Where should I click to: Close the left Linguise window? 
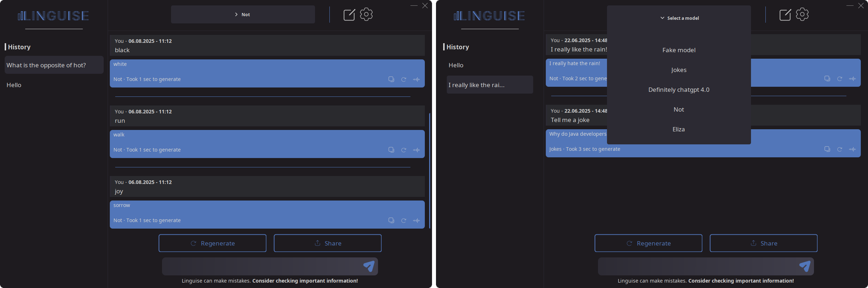coord(425,5)
